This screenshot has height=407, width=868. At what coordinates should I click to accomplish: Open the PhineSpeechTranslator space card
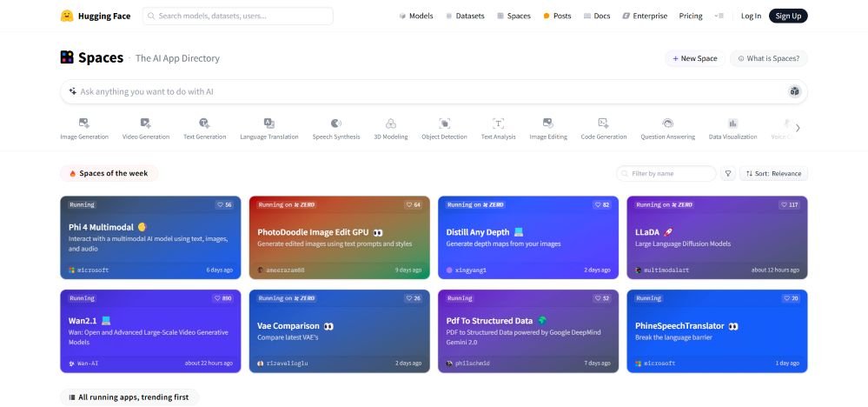click(717, 331)
